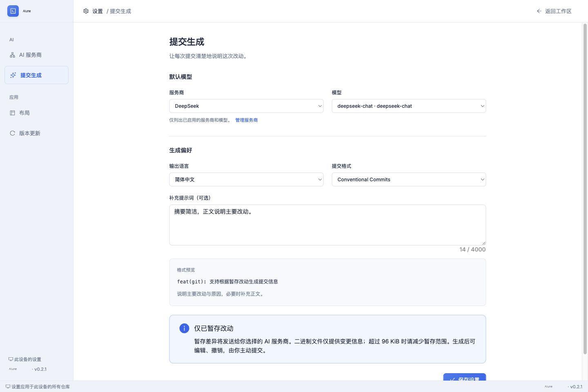Select the 提交生成 sidebar item
The image size is (588, 392).
pyautogui.click(x=36, y=75)
